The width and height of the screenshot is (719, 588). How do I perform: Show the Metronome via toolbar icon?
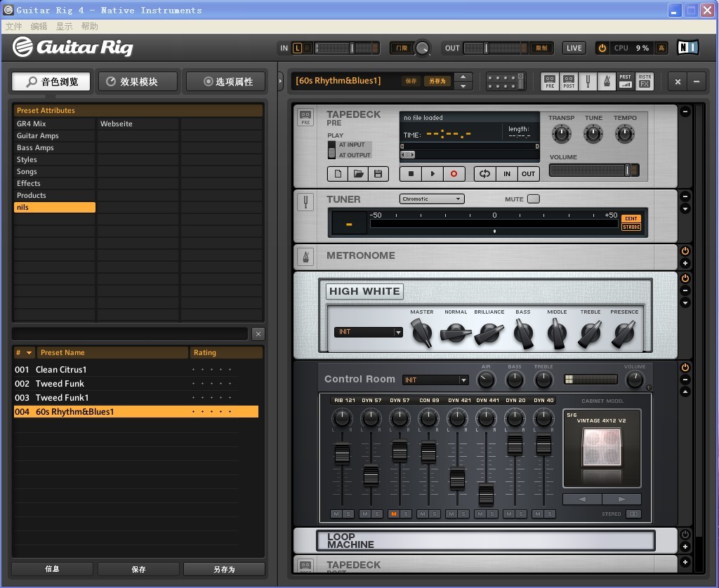pos(607,81)
